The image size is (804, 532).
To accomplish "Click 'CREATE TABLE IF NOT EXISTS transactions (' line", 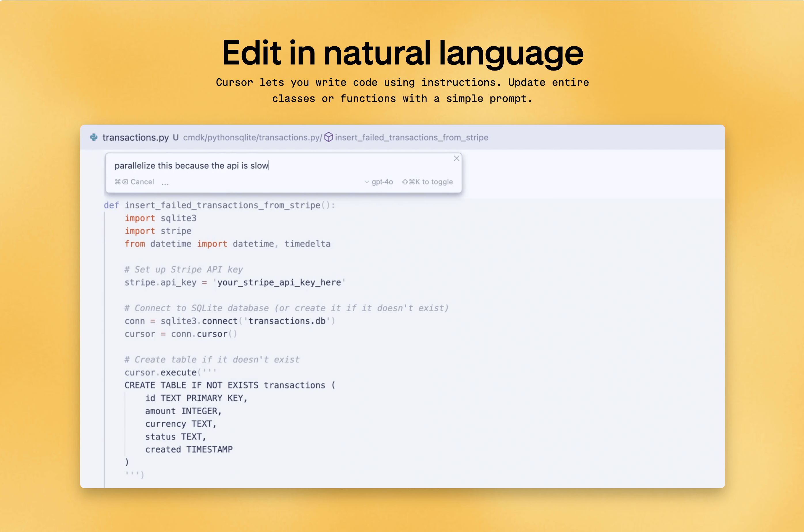I will 230,385.
